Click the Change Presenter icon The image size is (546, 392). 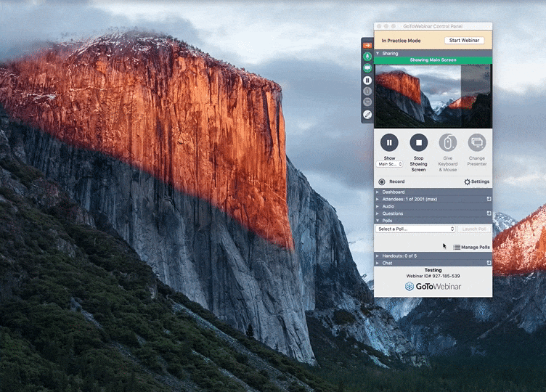(477, 143)
